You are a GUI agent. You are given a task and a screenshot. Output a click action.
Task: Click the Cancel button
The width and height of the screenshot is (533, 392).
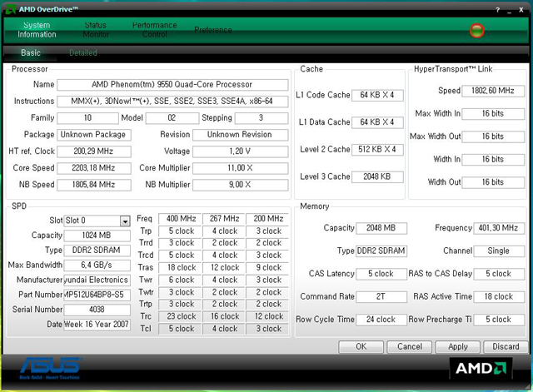click(x=410, y=347)
